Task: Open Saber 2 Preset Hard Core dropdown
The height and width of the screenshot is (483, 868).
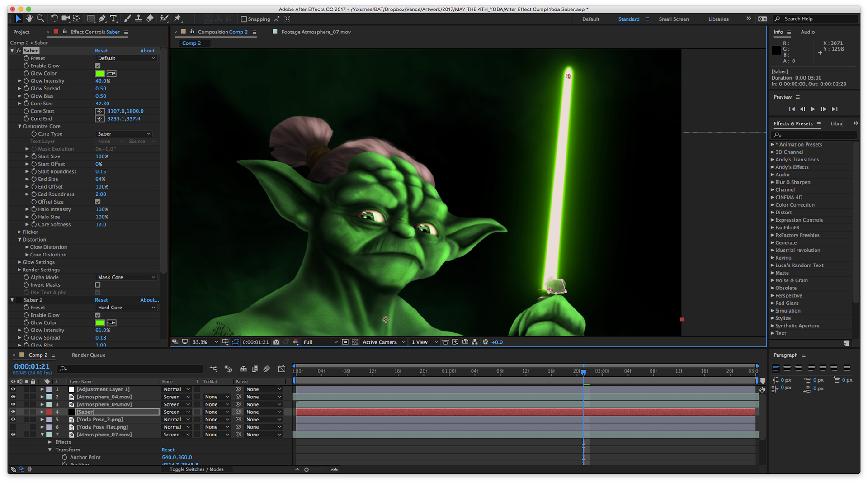Action: coord(126,308)
